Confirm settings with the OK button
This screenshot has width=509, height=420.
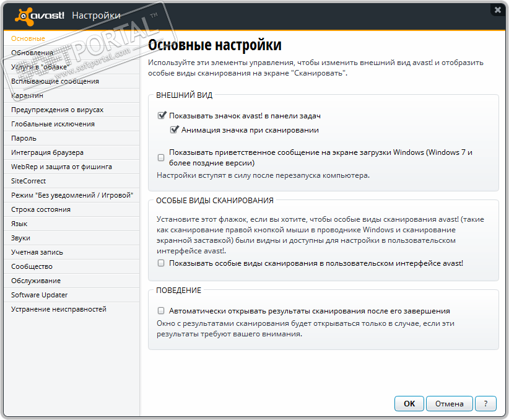click(x=409, y=404)
